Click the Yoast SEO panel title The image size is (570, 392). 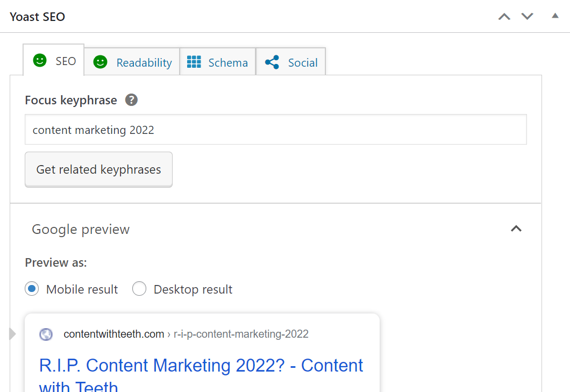tap(38, 17)
